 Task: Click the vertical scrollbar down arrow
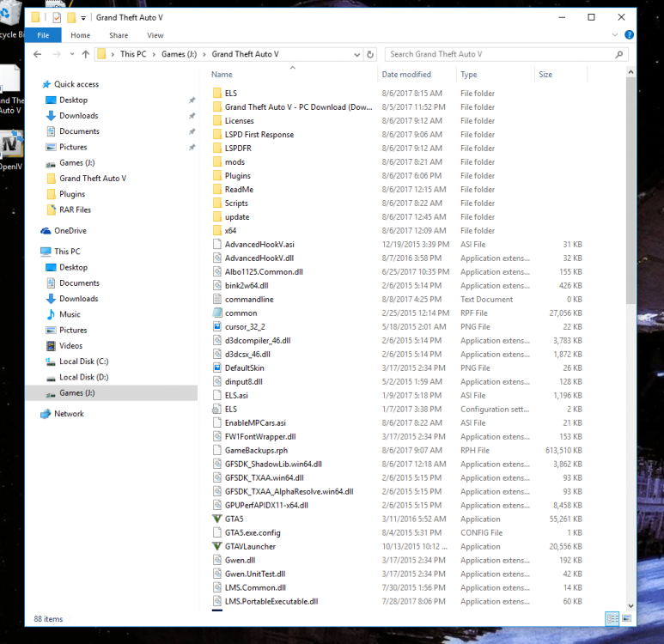click(x=630, y=606)
